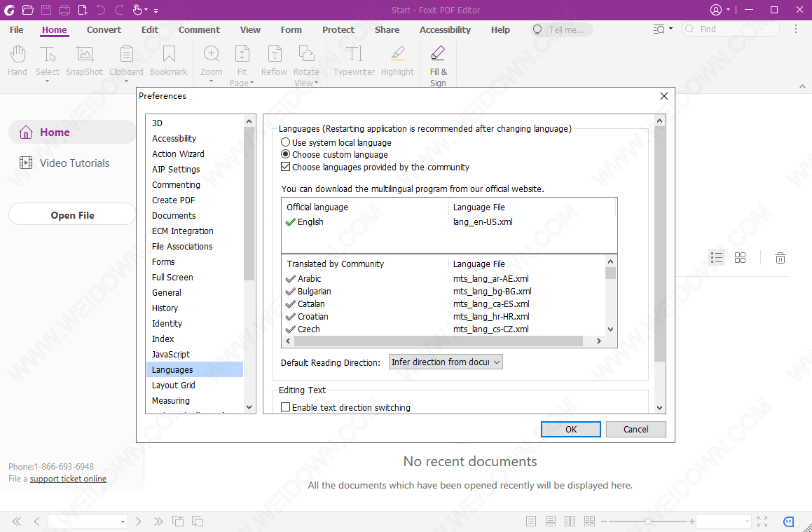Expand the Select tool dropdown arrow
Screen dimensions: 812x532
47,81
